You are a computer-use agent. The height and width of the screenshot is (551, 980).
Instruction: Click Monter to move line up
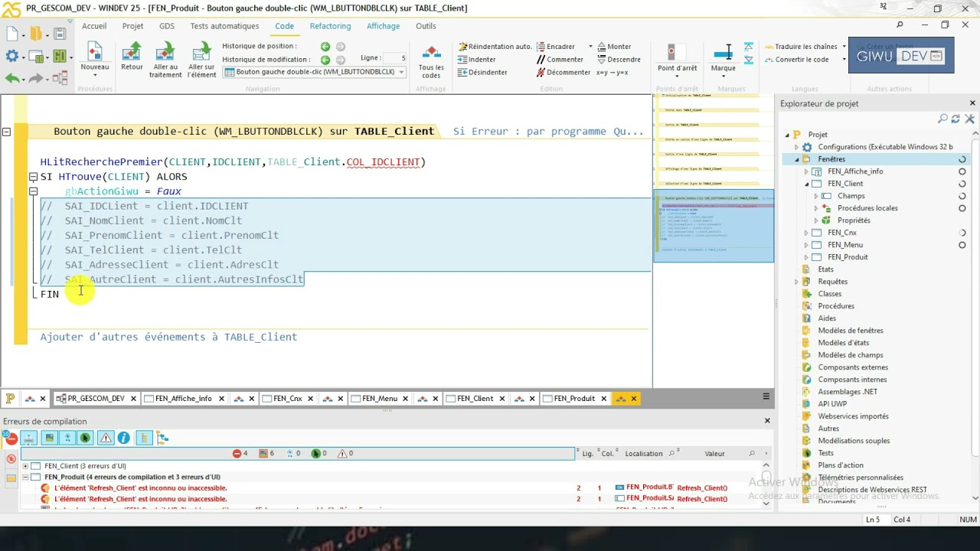point(614,47)
